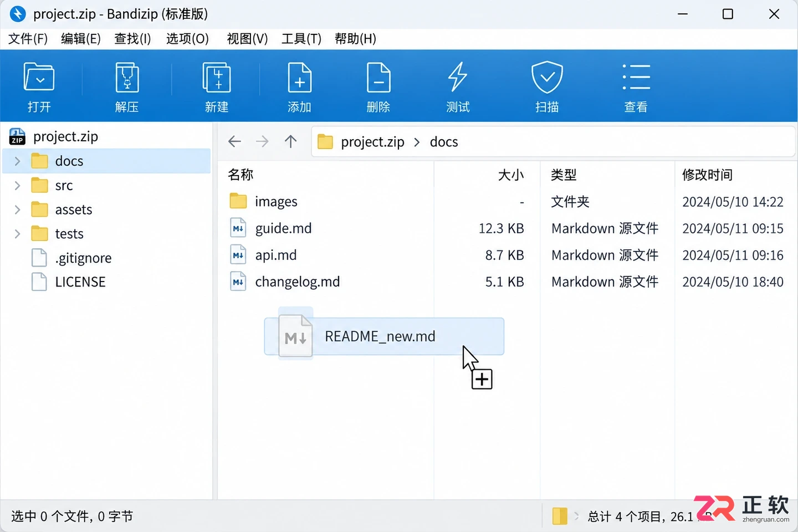Click the project.zip ZIP icon in tree

[17, 136]
